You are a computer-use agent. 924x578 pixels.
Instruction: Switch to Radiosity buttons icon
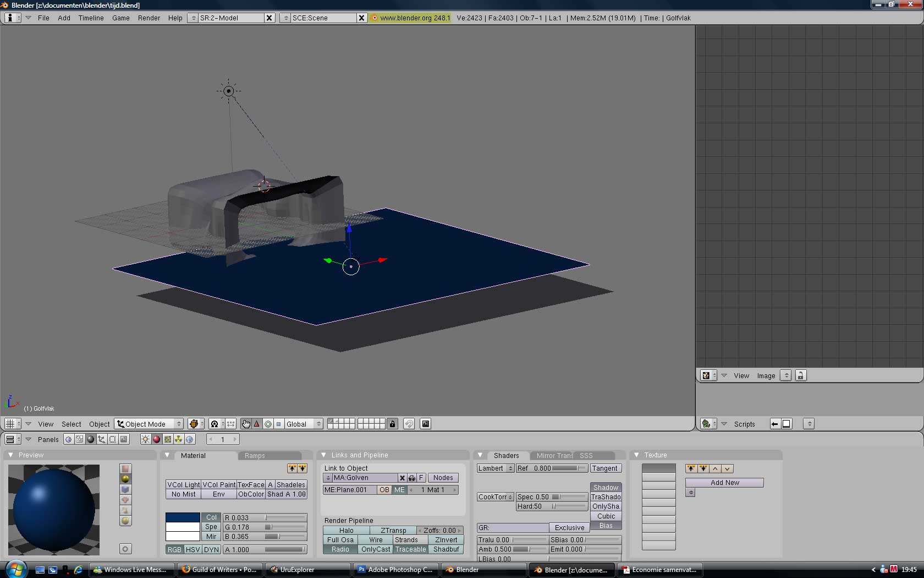[178, 439]
